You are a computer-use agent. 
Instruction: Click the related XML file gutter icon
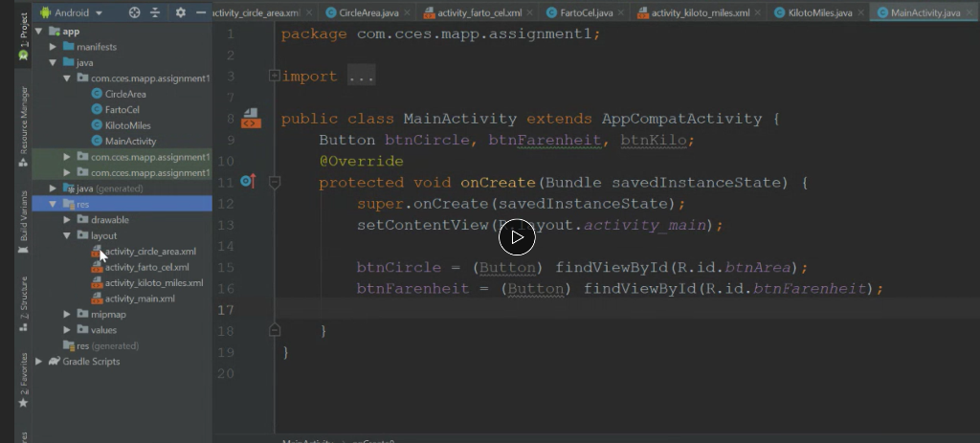coord(251,118)
